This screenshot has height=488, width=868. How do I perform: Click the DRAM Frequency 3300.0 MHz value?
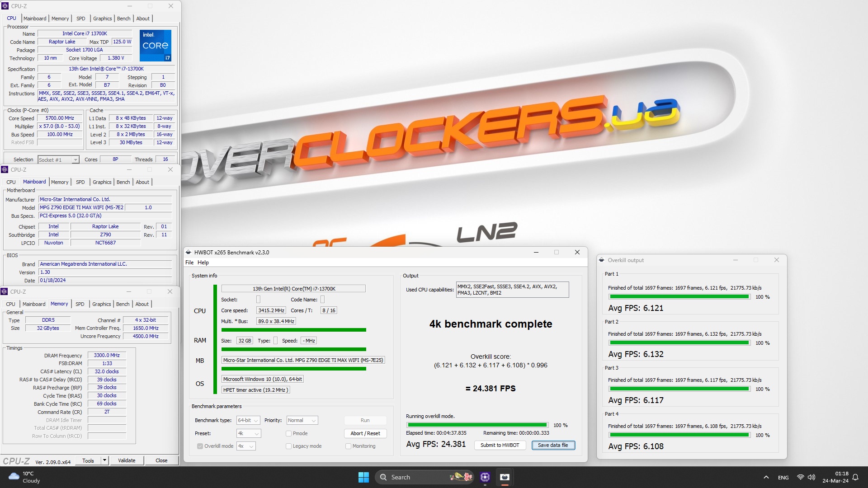[x=107, y=356]
